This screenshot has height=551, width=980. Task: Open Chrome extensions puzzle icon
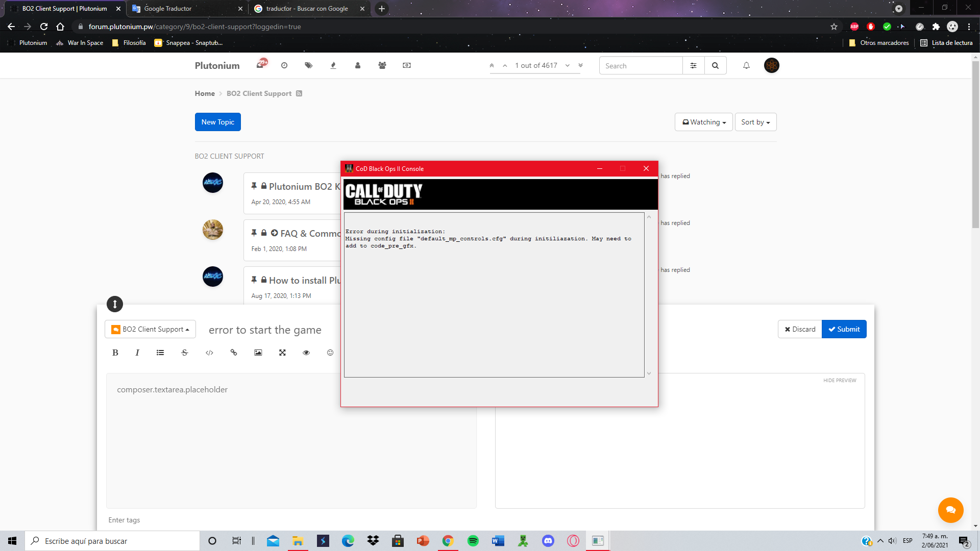tap(936, 27)
